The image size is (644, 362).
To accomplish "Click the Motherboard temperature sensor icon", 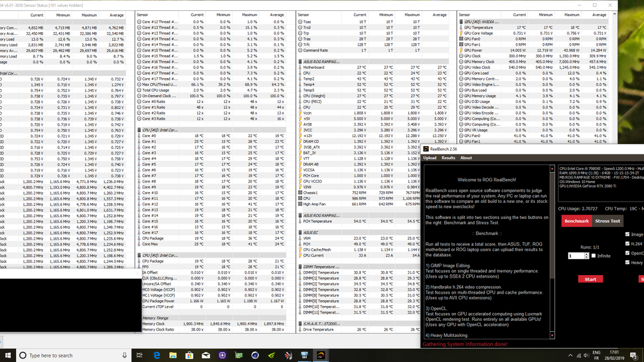I will pos(300,67).
